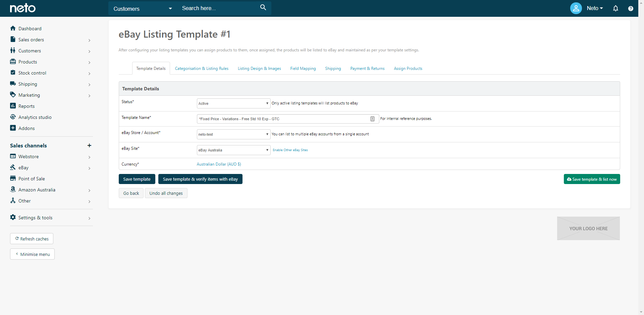This screenshot has width=644, height=315.
Task: Click the Stock control checklist icon
Action: (13, 73)
